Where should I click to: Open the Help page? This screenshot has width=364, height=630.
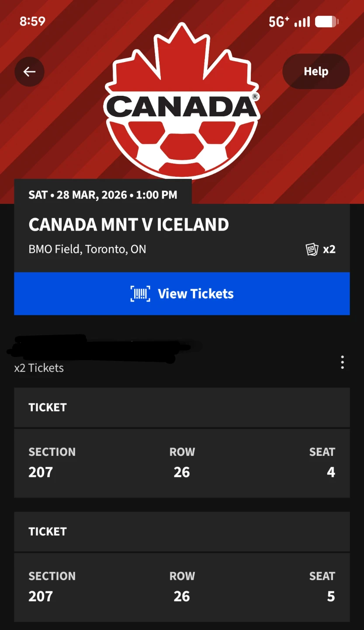[316, 71]
